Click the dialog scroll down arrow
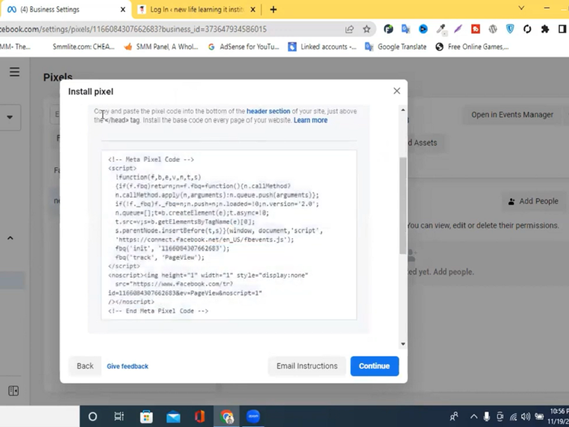This screenshot has width=569, height=427. (x=403, y=344)
